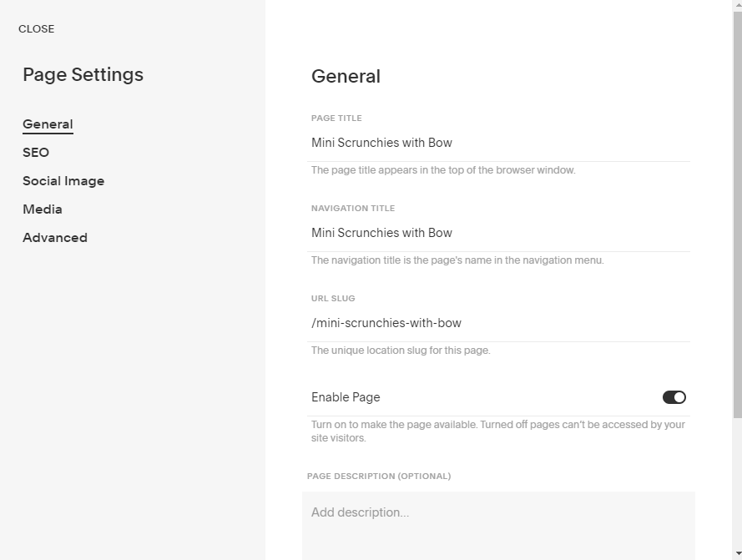Image resolution: width=742 pixels, height=560 pixels.
Task: Click the vertical scrollbar thumb
Action: [x=737, y=209]
